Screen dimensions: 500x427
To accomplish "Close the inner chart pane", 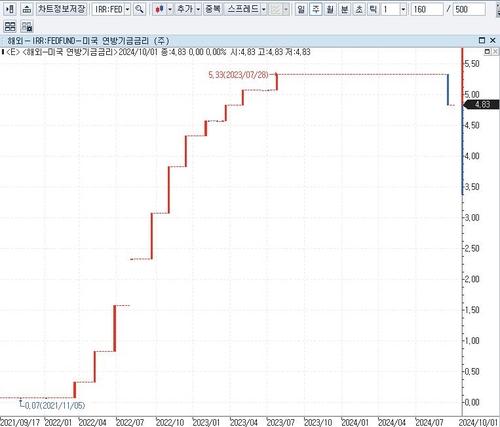I will tap(495, 52).
